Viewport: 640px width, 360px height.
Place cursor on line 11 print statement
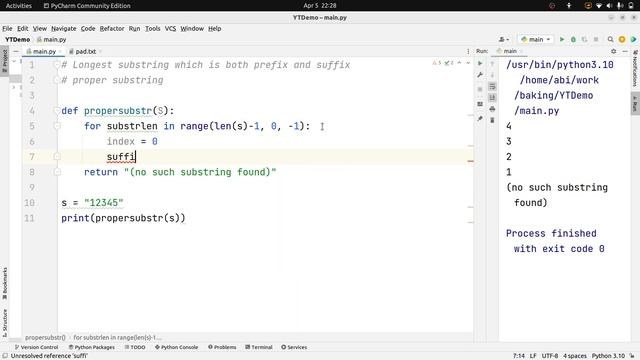click(x=123, y=218)
